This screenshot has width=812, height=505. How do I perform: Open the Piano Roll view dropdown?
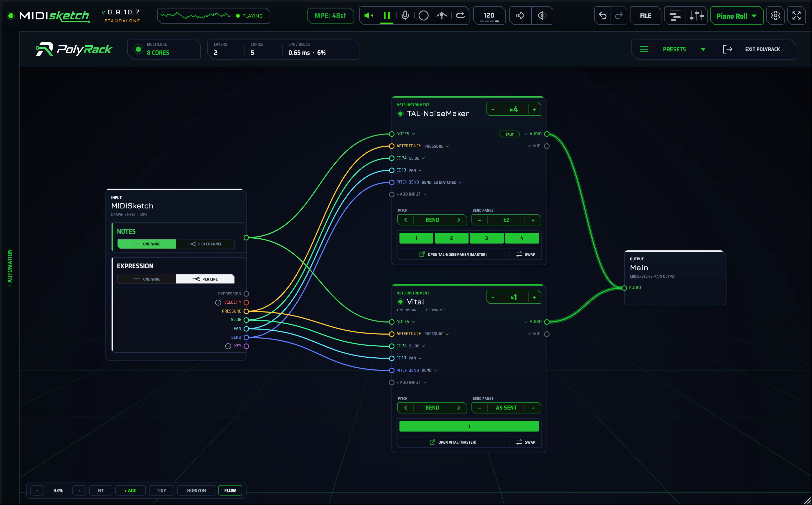[x=736, y=16]
